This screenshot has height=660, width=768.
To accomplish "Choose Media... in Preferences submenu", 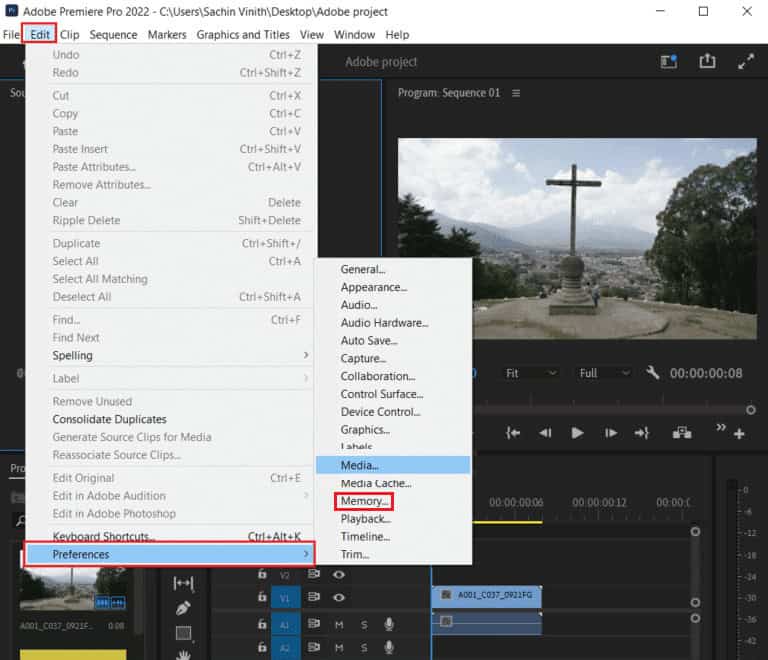I will (x=393, y=465).
